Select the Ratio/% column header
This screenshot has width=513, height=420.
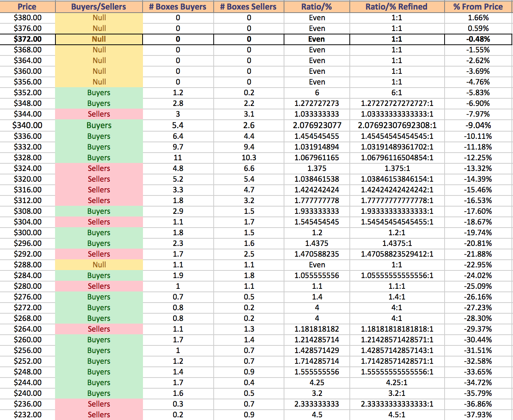317,7
